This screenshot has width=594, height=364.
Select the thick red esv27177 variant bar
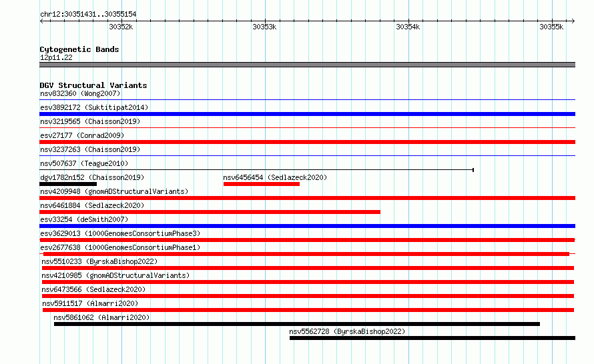pyautogui.click(x=307, y=142)
